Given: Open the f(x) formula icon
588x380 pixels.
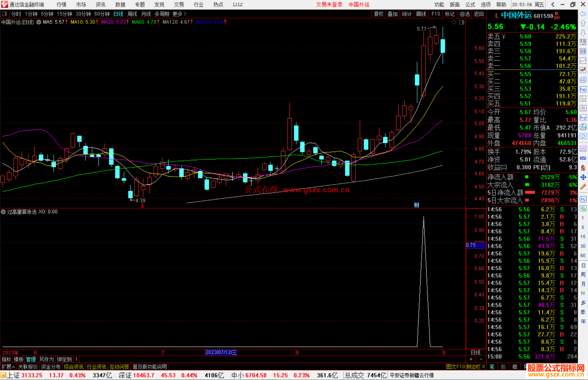Looking at the screenshot, I should click(583, 127).
